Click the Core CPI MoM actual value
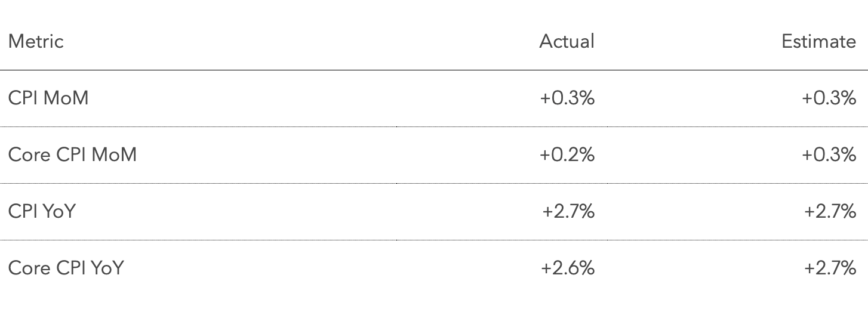 tap(567, 154)
